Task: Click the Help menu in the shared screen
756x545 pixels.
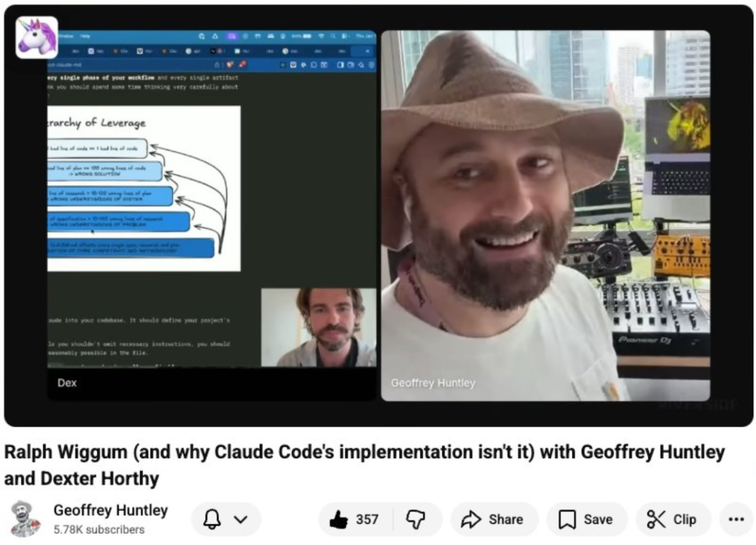Action: point(85,36)
